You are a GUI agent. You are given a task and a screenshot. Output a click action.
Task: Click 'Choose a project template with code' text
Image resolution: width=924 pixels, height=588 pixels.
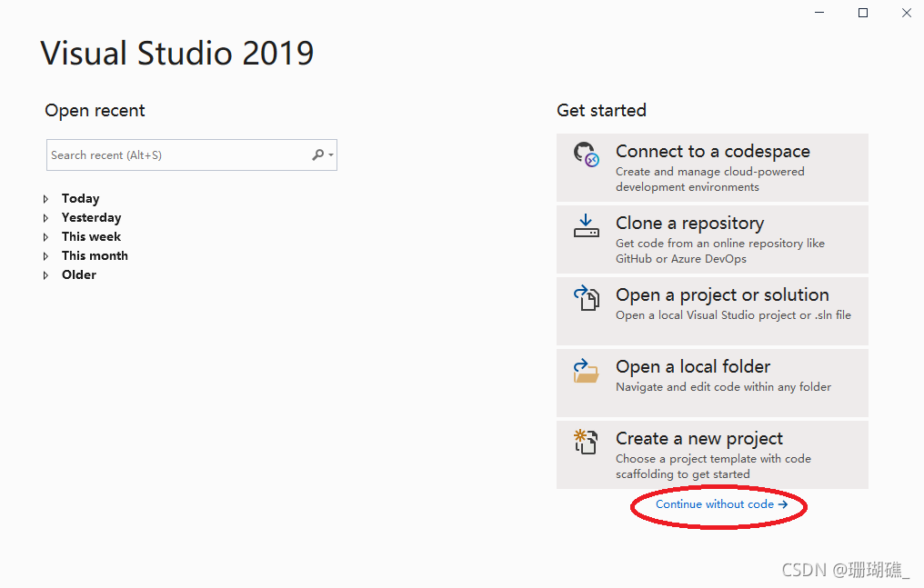point(714,459)
